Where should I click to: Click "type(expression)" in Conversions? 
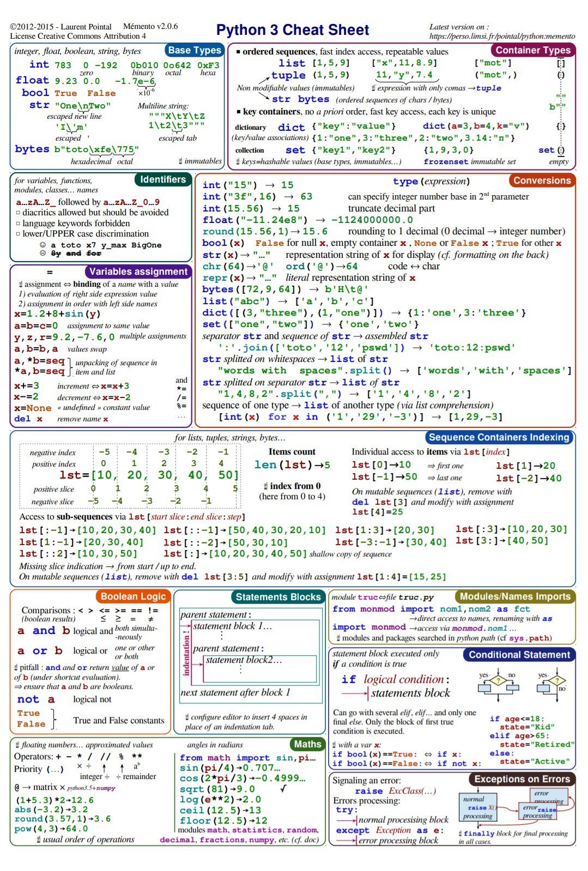coord(431,182)
